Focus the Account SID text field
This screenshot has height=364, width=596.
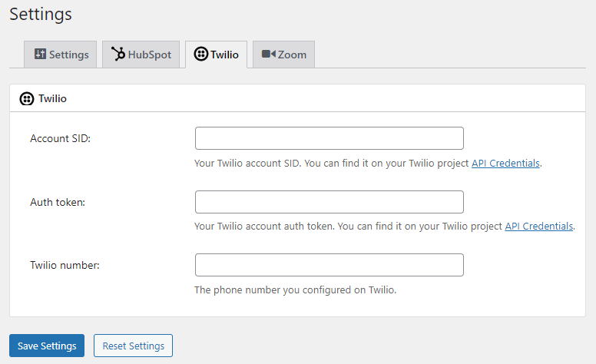pyautogui.click(x=329, y=138)
